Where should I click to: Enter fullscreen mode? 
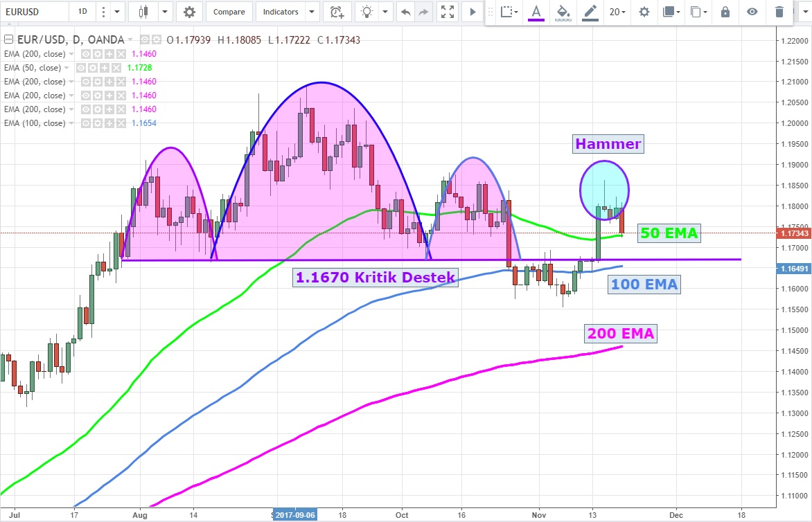point(448,12)
